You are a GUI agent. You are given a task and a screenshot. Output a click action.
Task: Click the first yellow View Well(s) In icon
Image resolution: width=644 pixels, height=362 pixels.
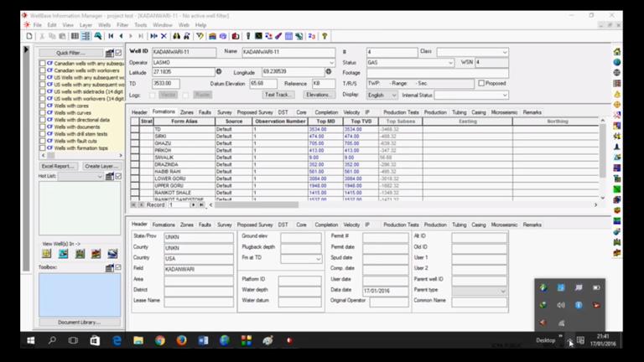(x=47, y=254)
